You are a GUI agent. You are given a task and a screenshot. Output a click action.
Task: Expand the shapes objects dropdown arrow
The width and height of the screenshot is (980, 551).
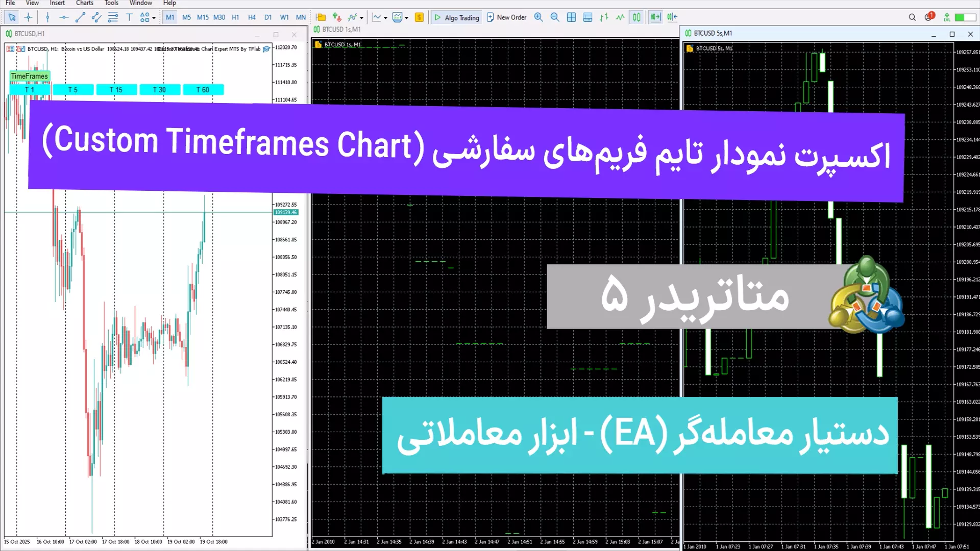154,18
